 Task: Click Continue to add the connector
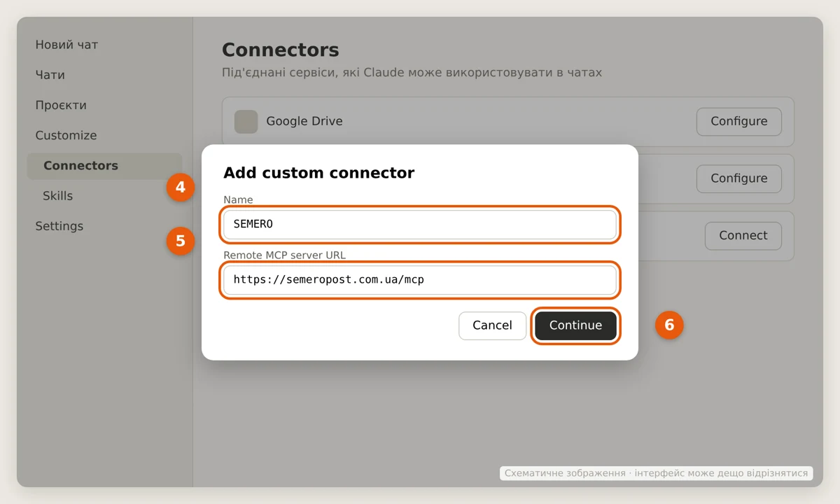[x=575, y=325]
